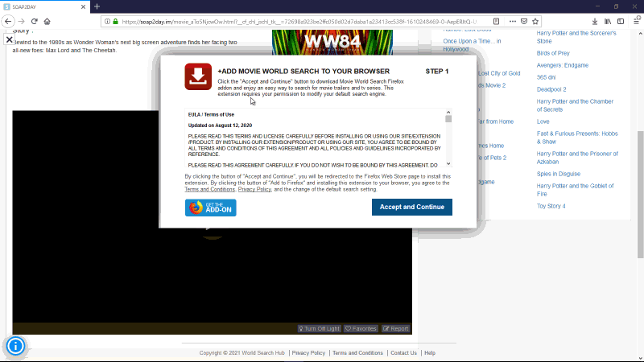Viewport: 644px width, 362px height.
Task: Click the browser forward arrow
Action: [x=22, y=22]
